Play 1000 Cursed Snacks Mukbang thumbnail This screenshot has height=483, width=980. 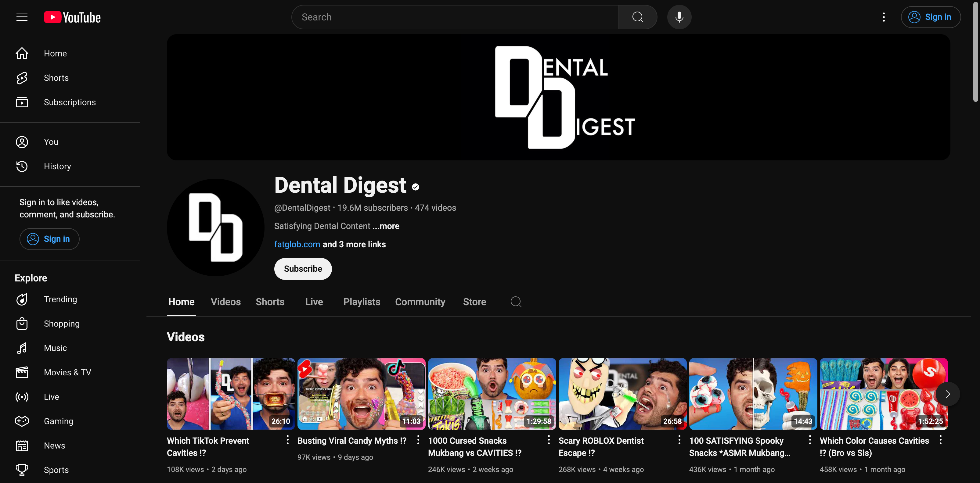coord(492,394)
